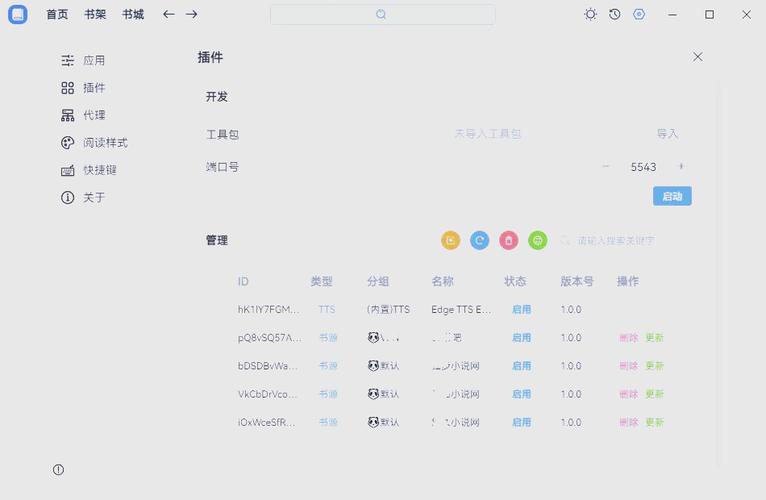Viewport: 766px width, 500px height.
Task: Minimize the application window
Action: [672, 15]
